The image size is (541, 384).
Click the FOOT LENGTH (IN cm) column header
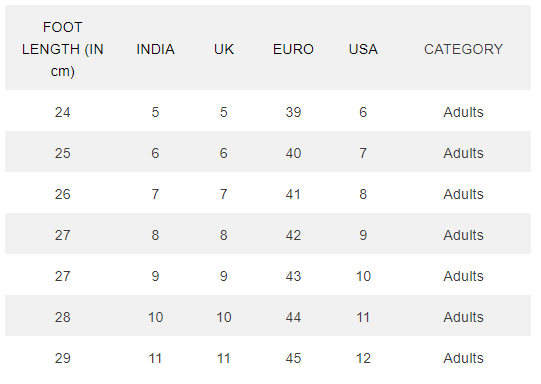tap(62, 49)
